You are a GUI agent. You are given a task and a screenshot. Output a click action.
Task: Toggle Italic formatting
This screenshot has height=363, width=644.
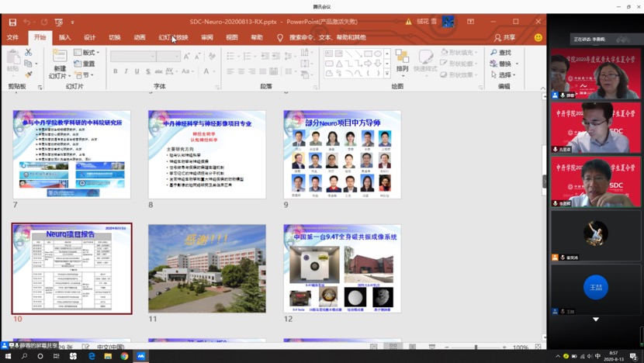[x=126, y=71]
